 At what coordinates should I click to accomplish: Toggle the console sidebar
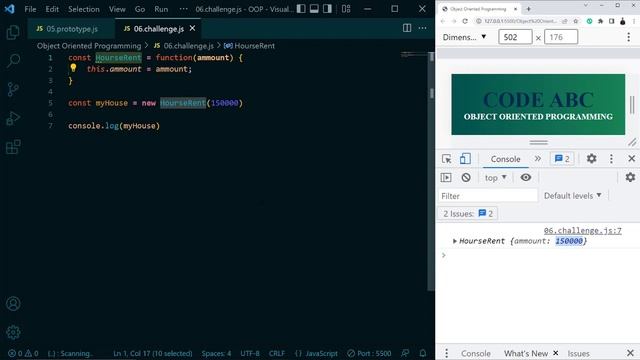tap(446, 178)
